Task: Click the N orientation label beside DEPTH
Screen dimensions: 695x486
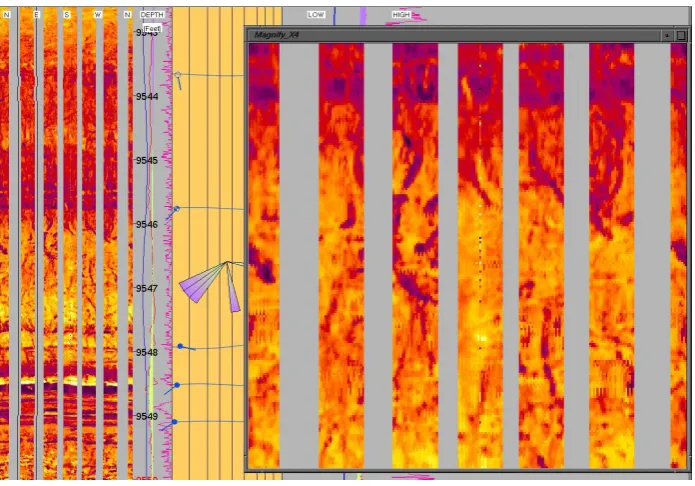Action: click(x=127, y=15)
